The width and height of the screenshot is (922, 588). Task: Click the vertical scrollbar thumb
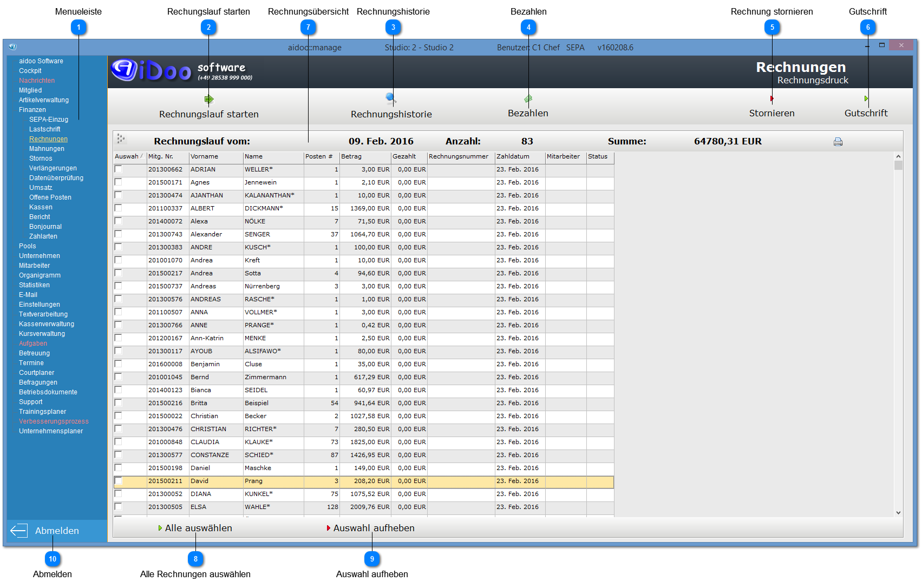(899, 166)
